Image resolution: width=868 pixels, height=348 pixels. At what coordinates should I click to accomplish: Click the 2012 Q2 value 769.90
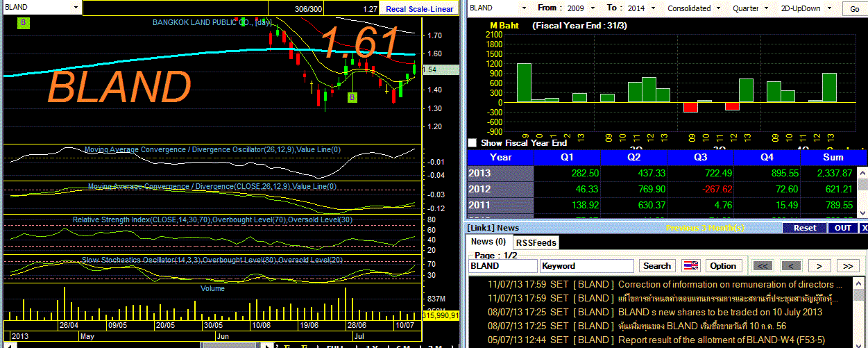coord(650,189)
